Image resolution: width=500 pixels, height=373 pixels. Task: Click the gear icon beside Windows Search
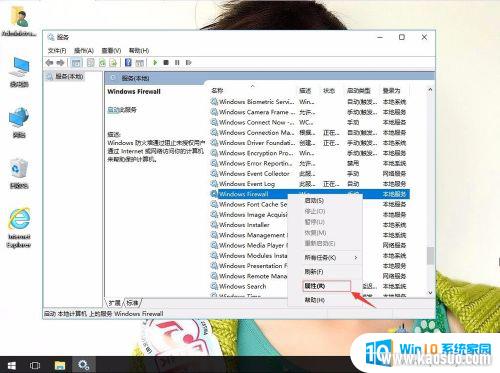(214, 286)
